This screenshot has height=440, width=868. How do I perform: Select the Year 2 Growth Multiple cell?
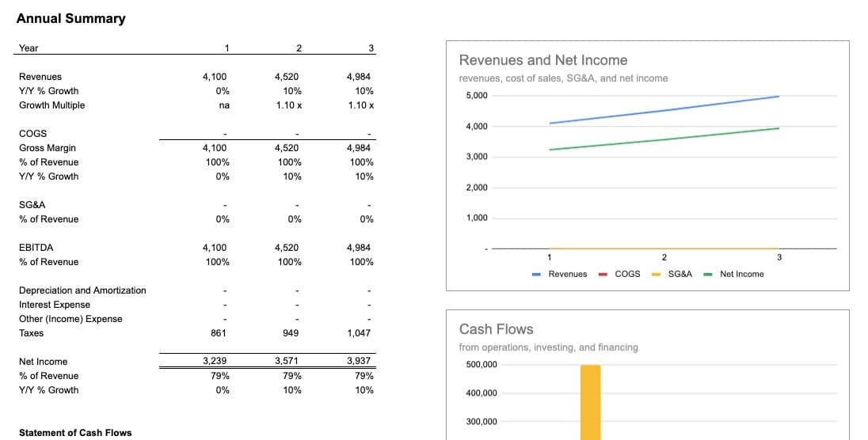288,105
